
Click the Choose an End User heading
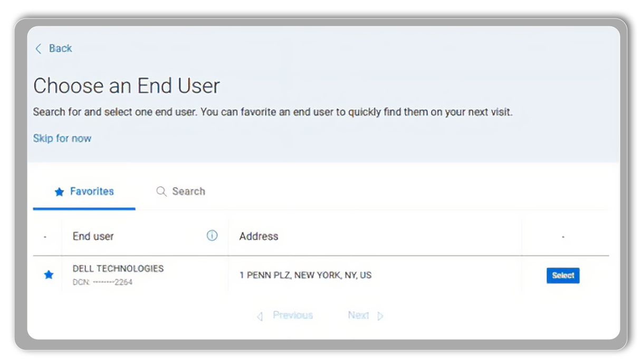click(x=127, y=85)
